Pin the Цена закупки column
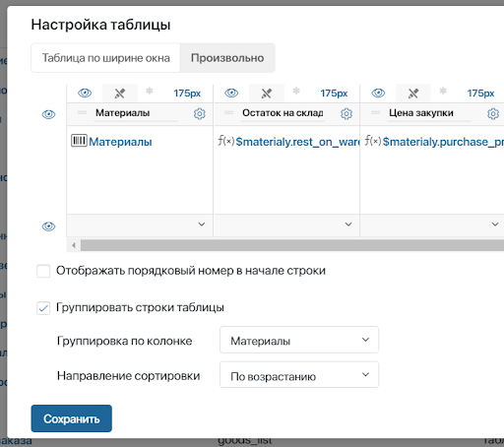The width and height of the screenshot is (504, 447). (413, 94)
